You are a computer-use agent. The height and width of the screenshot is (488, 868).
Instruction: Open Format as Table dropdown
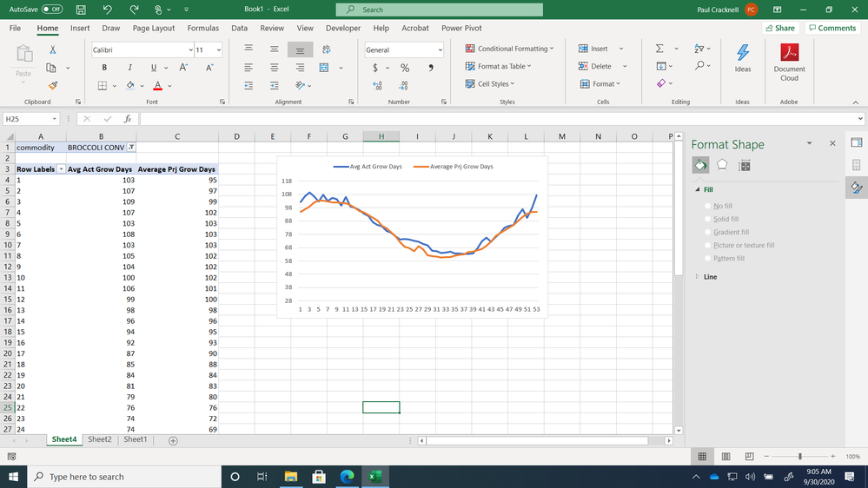click(x=498, y=66)
